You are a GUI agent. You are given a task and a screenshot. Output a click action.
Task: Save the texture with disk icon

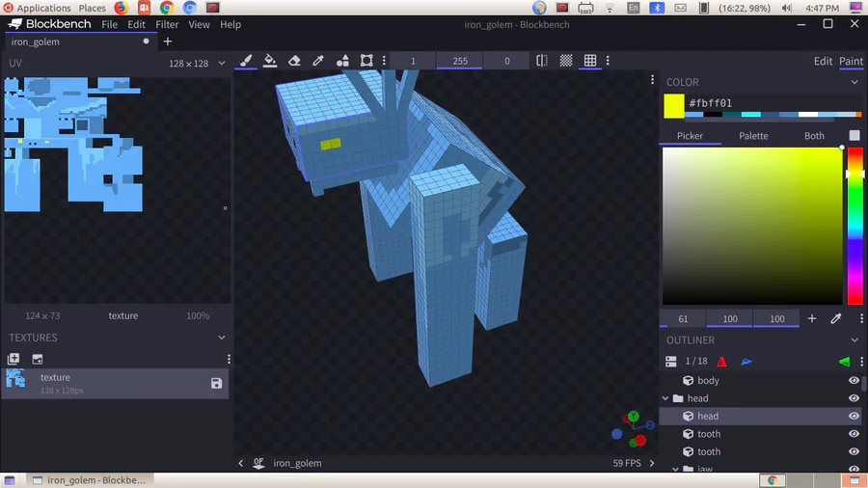(x=216, y=383)
